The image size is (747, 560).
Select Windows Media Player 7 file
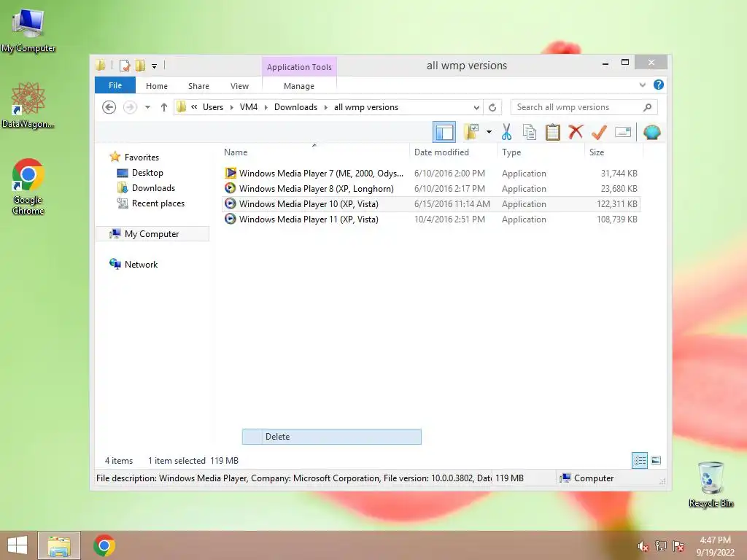[431, 174]
